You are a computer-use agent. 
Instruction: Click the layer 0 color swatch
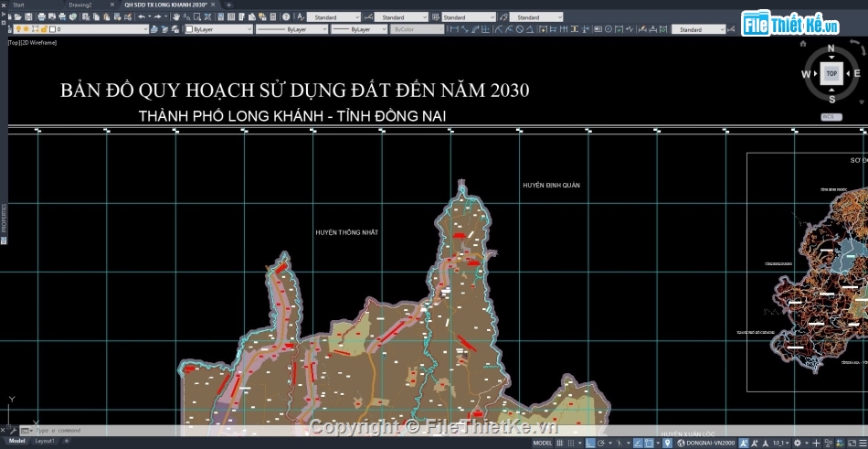(52, 29)
